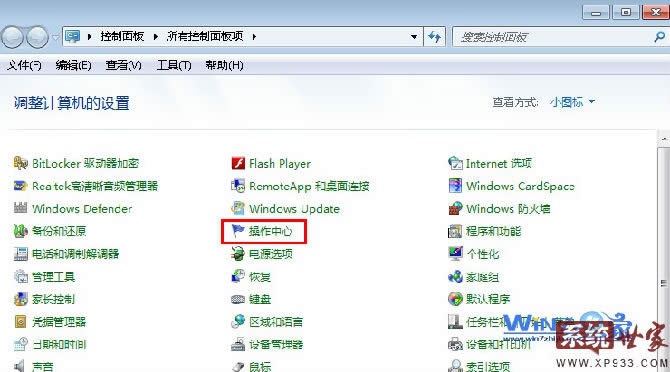
Task: Open 家庭组 homegroup icon
Action: point(455,277)
